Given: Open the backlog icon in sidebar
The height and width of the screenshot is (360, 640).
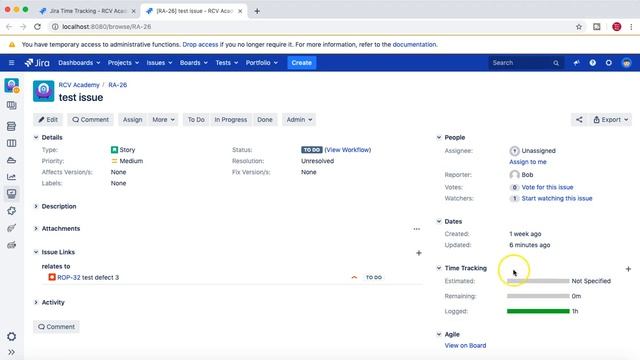Looking at the screenshot, I should tap(11, 126).
